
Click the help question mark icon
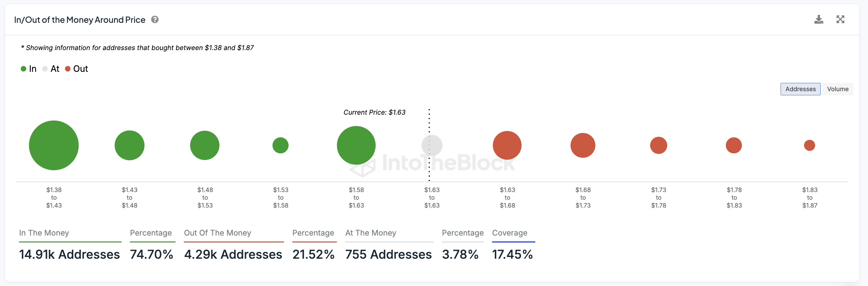(155, 20)
